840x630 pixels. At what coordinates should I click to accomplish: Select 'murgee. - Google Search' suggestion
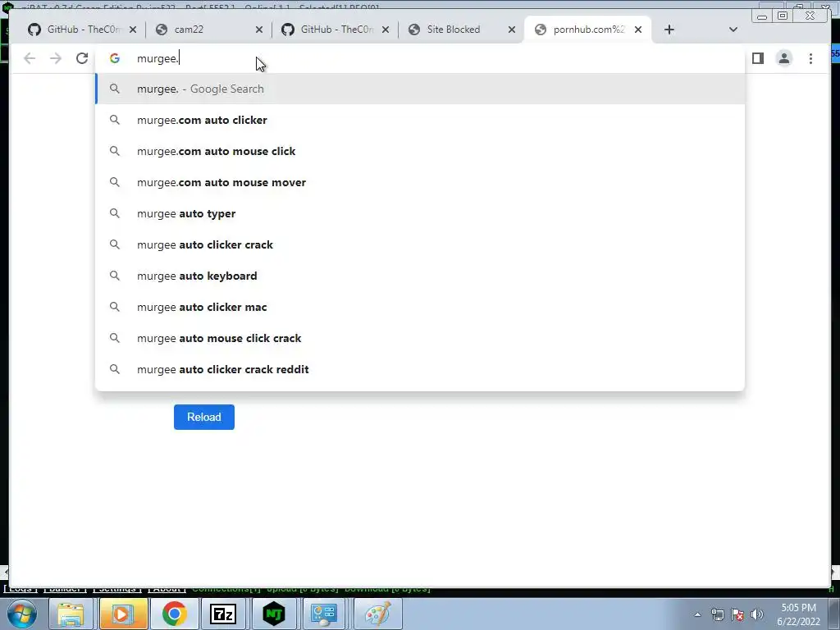pos(420,89)
